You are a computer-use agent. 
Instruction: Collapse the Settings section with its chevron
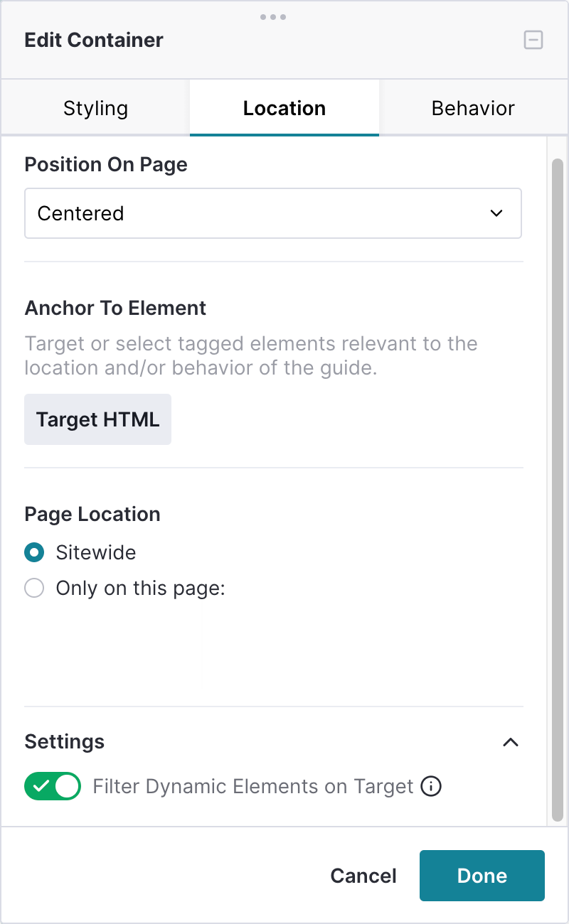[511, 742]
